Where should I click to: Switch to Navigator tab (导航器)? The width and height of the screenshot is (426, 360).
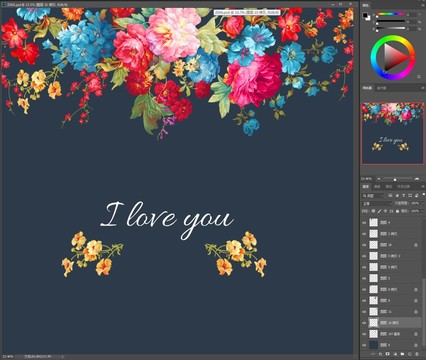click(x=367, y=88)
